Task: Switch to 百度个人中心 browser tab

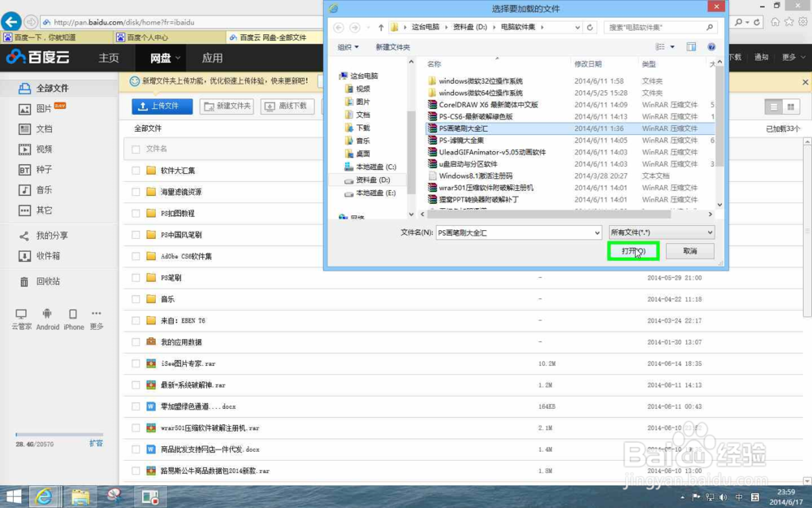Action: (x=170, y=37)
